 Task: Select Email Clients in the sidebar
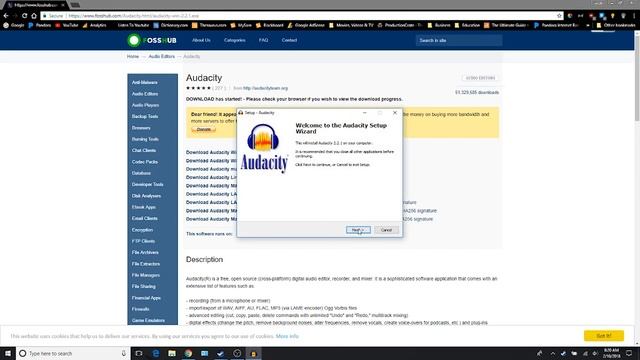point(144,218)
